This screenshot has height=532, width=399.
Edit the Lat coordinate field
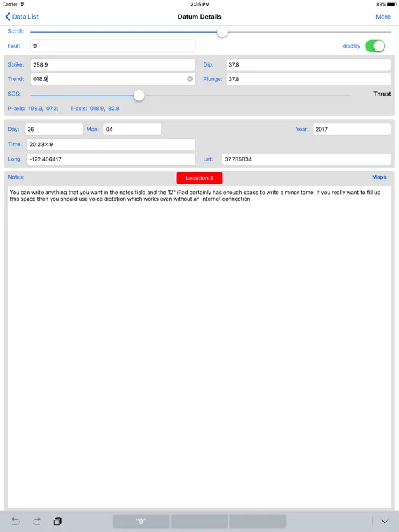click(x=306, y=159)
